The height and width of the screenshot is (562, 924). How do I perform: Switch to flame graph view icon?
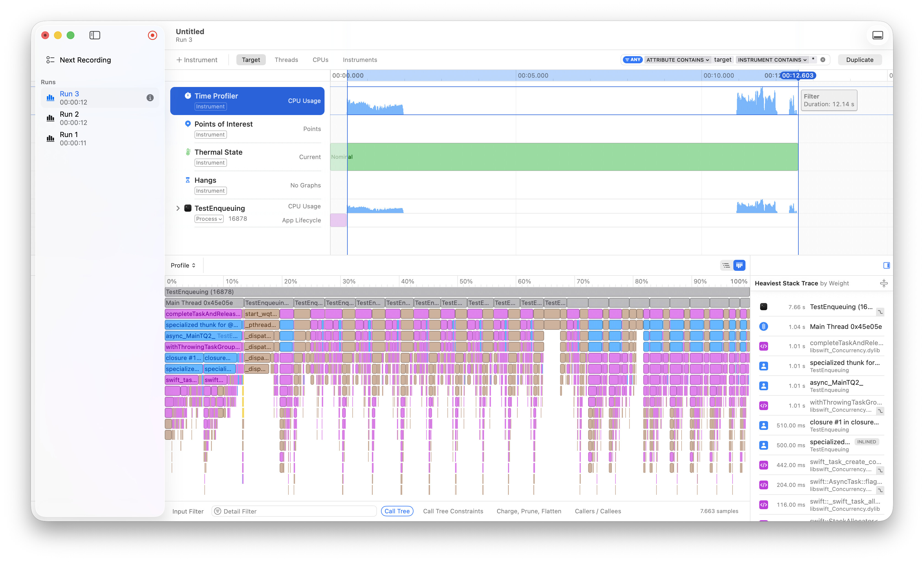click(x=739, y=265)
